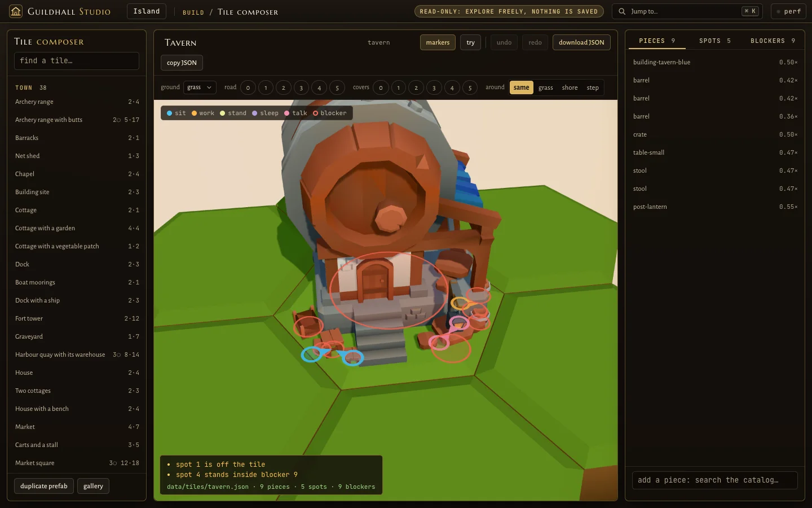Screen dimensions: 812x508
Task: Switch to the Spots tab
Action: [714, 41]
